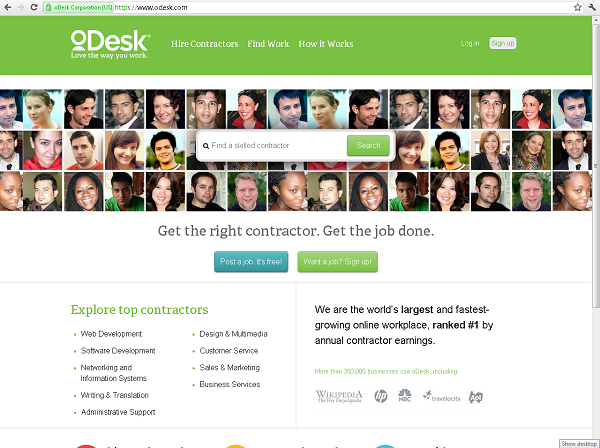Reload the page with the refresh icon
This screenshot has width=600, height=448.
pos(34,7)
